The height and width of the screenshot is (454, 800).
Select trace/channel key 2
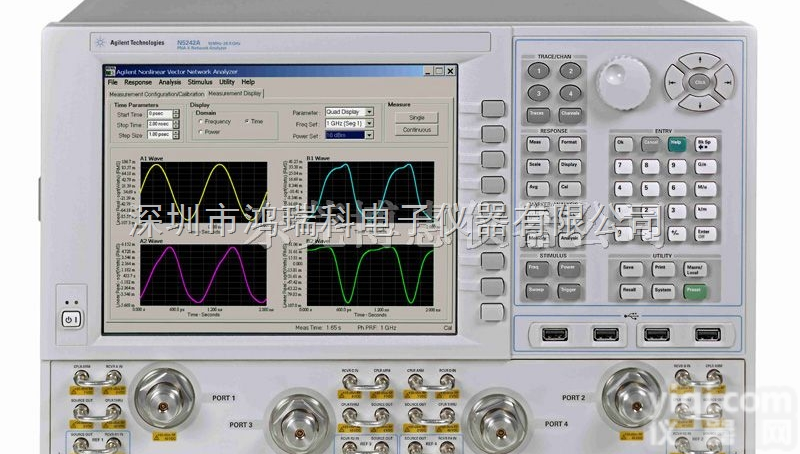pos(570,71)
